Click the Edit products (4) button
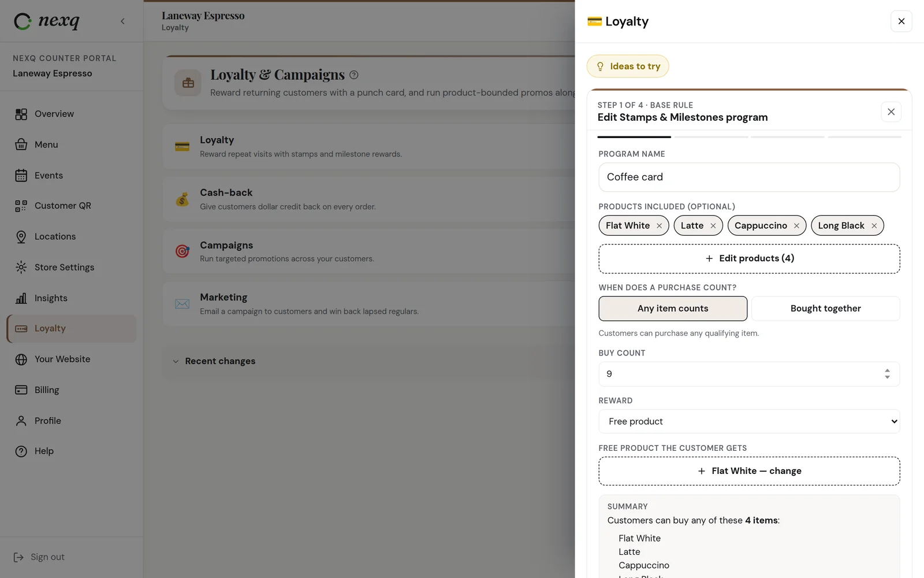Screen dimensions: 924x578 (749, 258)
